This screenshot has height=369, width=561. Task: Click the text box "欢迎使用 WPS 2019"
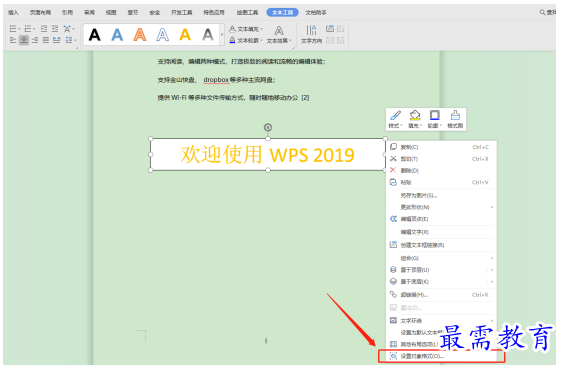click(268, 155)
